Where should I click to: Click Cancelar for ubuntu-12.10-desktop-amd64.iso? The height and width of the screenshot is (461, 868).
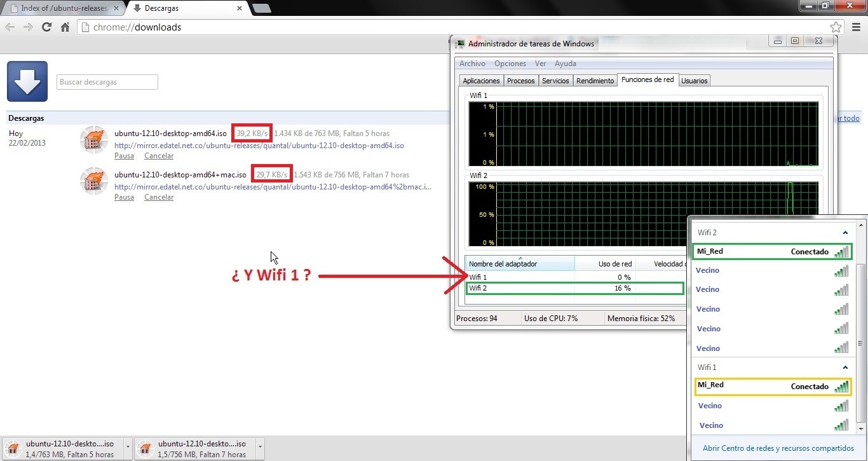coord(159,156)
